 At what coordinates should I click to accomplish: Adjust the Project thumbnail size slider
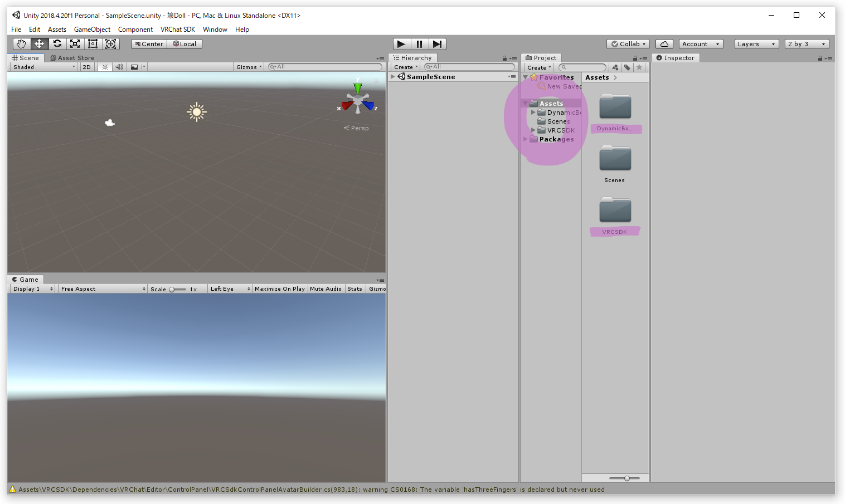point(623,478)
